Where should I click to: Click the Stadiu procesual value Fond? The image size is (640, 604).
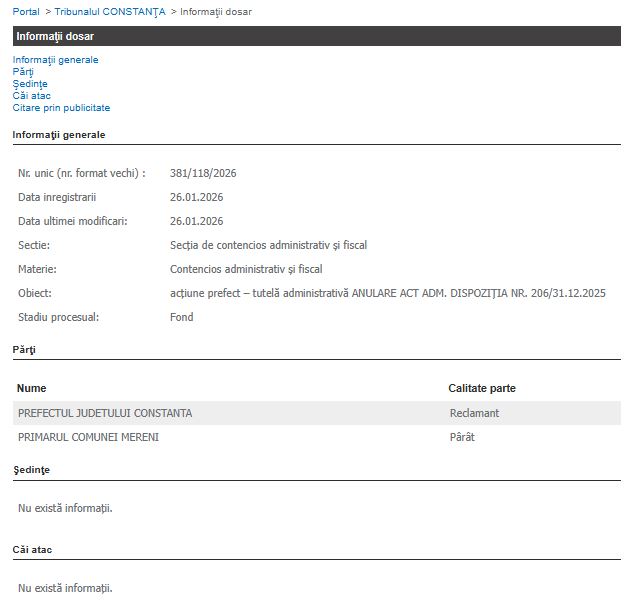182,317
